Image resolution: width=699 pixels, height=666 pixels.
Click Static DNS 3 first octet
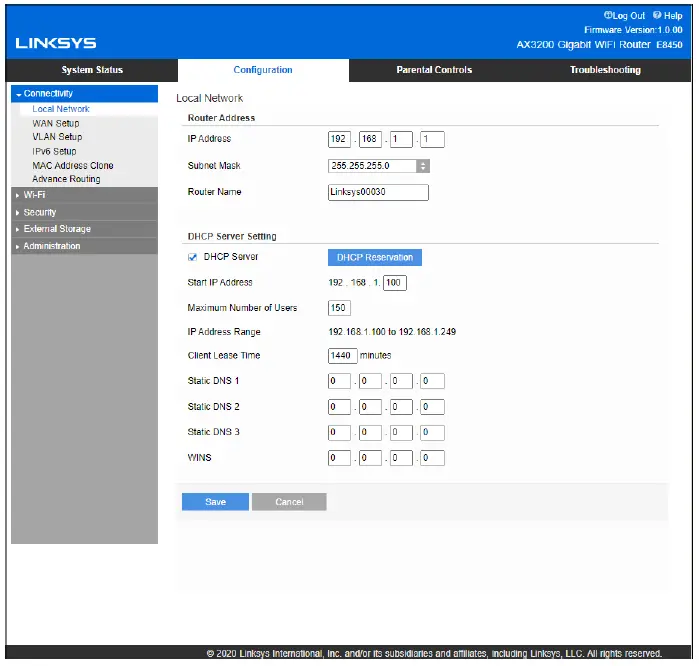339,432
